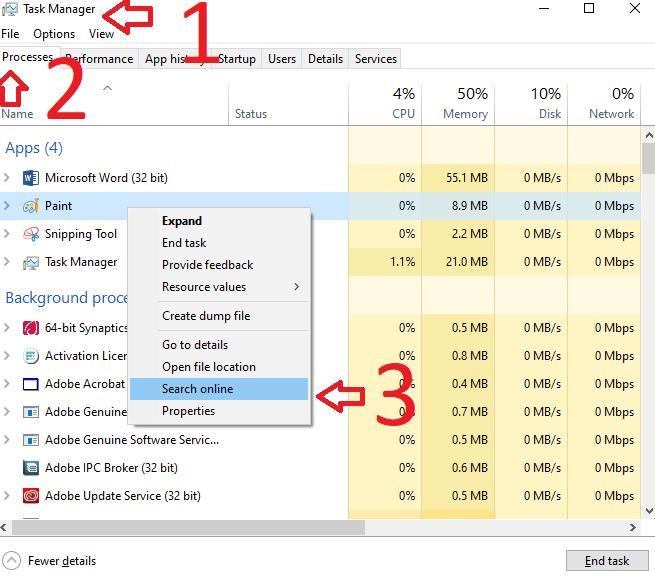Sort by the Disk column header

531,104
